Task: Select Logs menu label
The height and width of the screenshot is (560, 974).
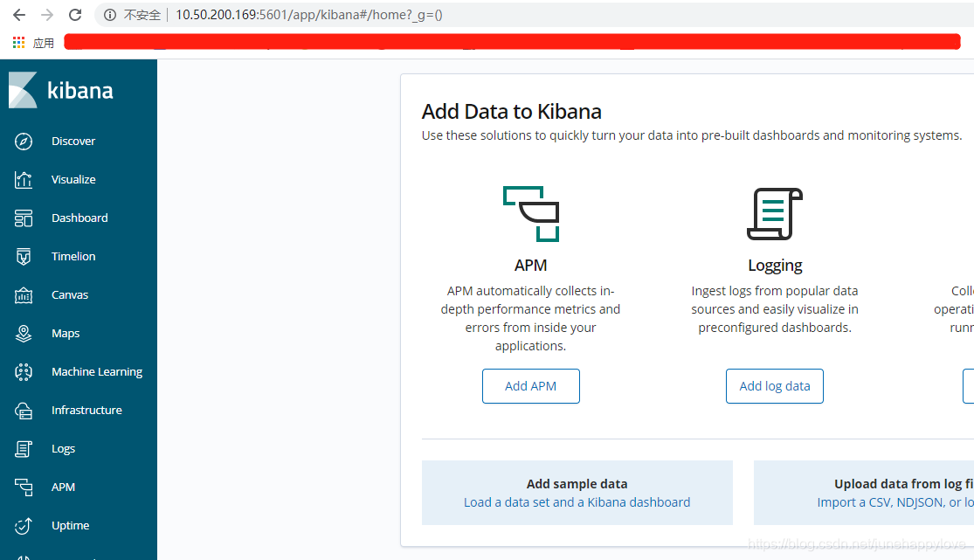Action: 63,449
